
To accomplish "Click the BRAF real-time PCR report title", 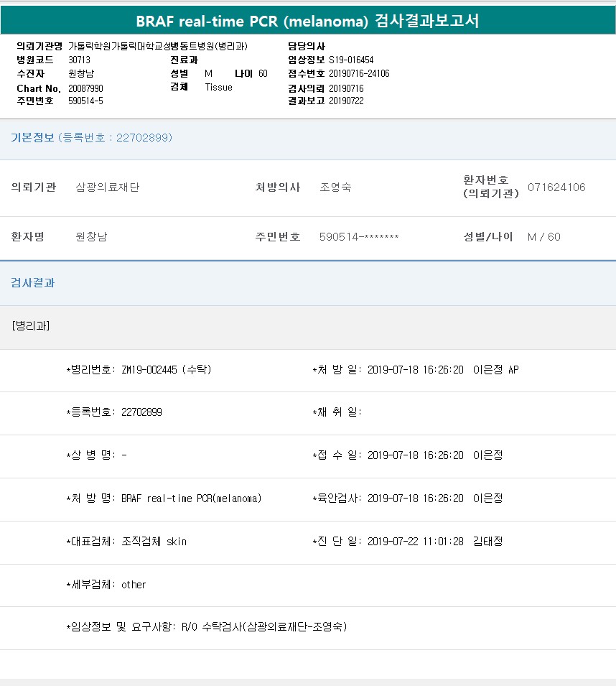I will pyautogui.click(x=307, y=21).
